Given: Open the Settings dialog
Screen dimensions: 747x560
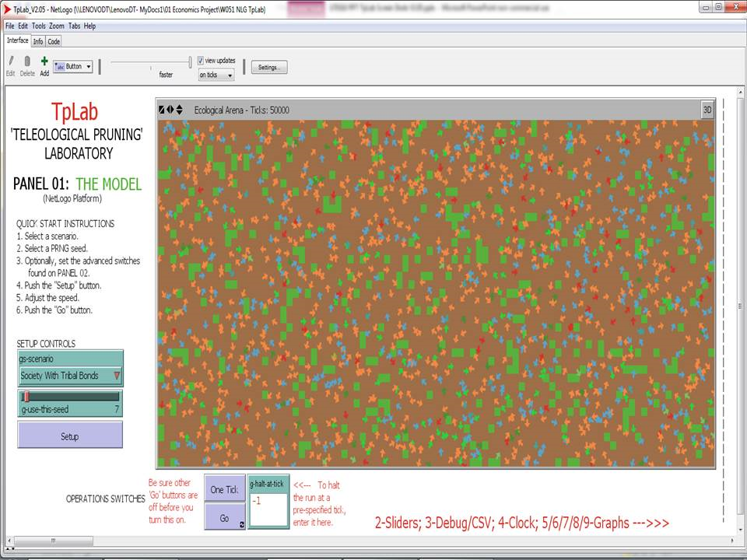Looking at the screenshot, I should point(268,67).
